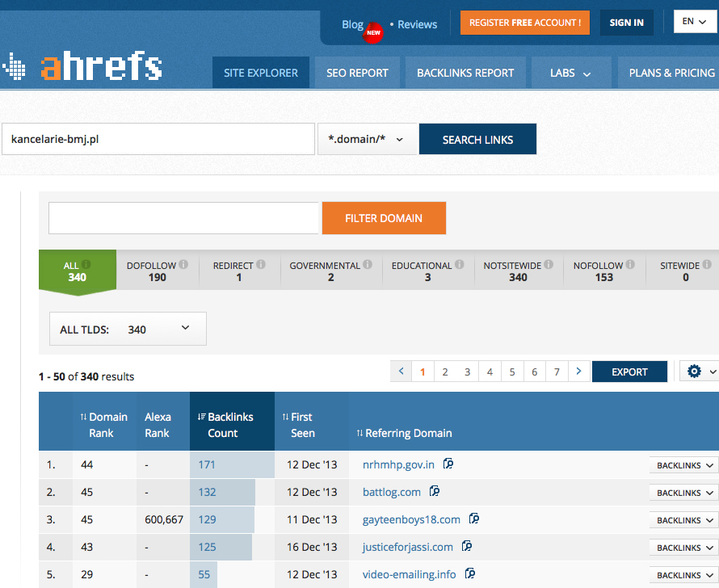Sort table by Referring Domain
This screenshot has height=588, width=719.
pyautogui.click(x=405, y=433)
